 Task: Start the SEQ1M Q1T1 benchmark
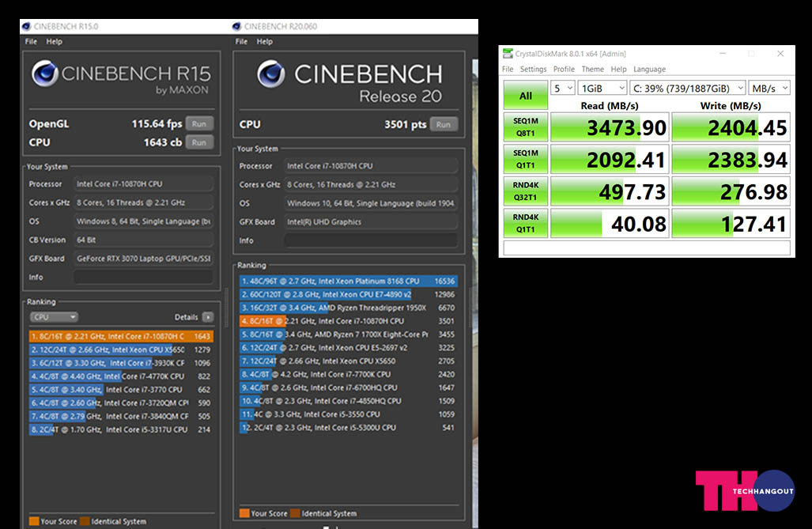(526, 159)
